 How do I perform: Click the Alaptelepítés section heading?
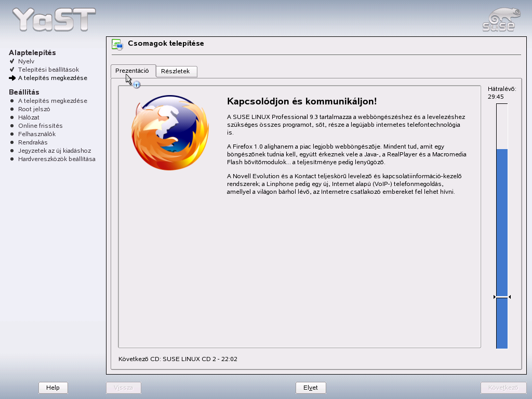coord(32,52)
